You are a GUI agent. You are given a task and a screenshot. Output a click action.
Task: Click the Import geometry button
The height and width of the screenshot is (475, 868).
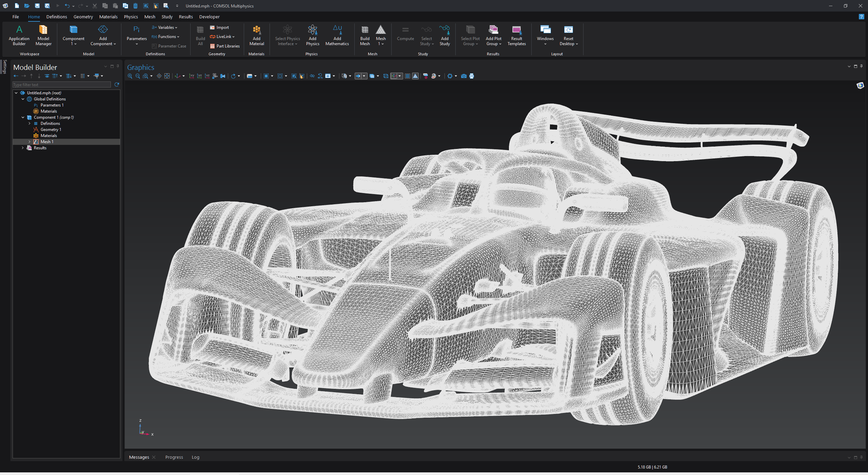click(219, 28)
